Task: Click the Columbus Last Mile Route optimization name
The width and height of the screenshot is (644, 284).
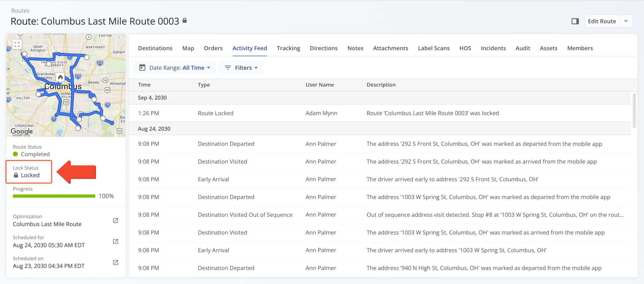Action: tap(47, 224)
